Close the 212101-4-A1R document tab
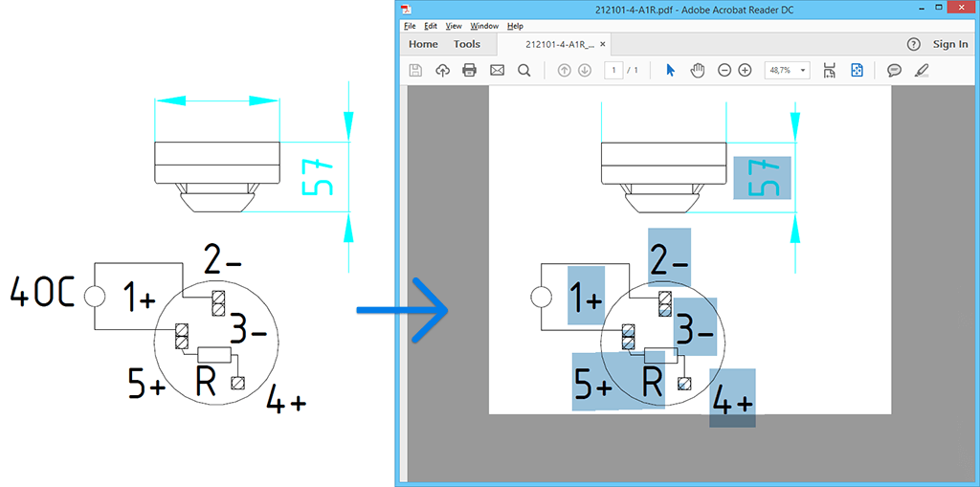The image size is (980, 487). point(603,44)
